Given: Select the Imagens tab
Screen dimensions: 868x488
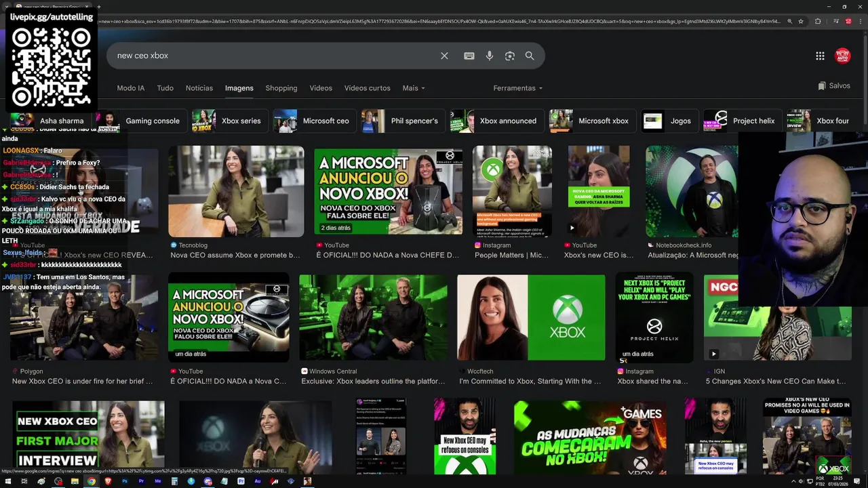Looking at the screenshot, I should click(x=239, y=88).
